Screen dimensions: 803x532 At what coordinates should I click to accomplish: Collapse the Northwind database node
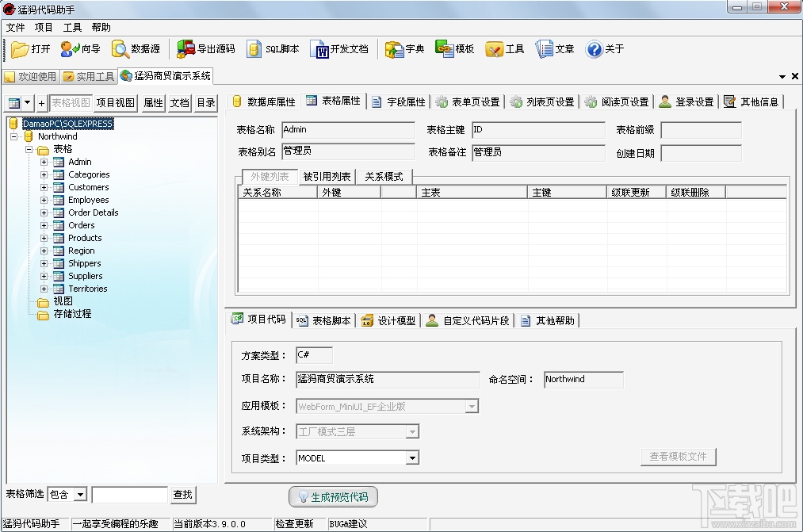[x=14, y=136]
